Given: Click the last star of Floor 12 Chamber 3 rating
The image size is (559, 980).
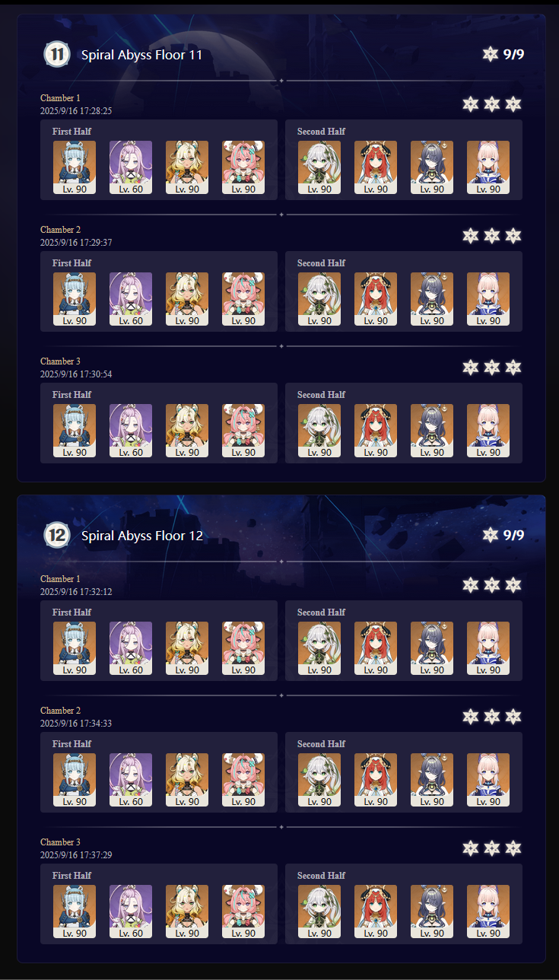Looking at the screenshot, I should coord(513,848).
